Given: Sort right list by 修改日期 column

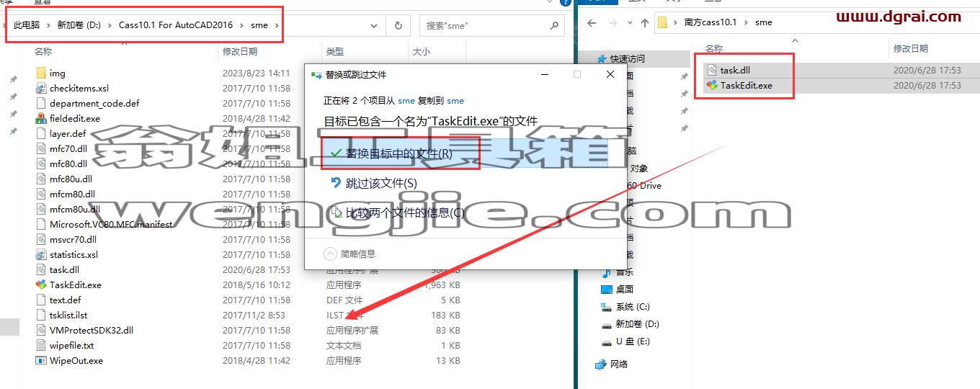Looking at the screenshot, I should tap(911, 48).
